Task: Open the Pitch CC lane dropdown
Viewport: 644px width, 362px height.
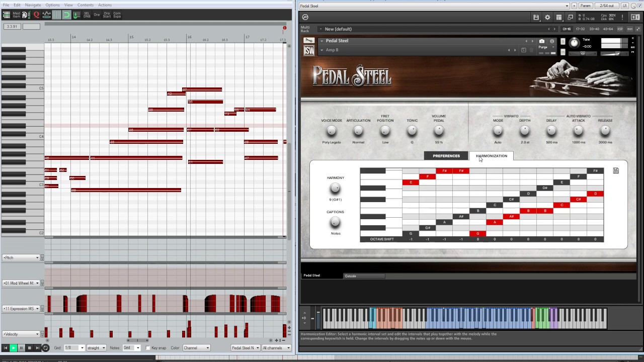Action: [21, 257]
